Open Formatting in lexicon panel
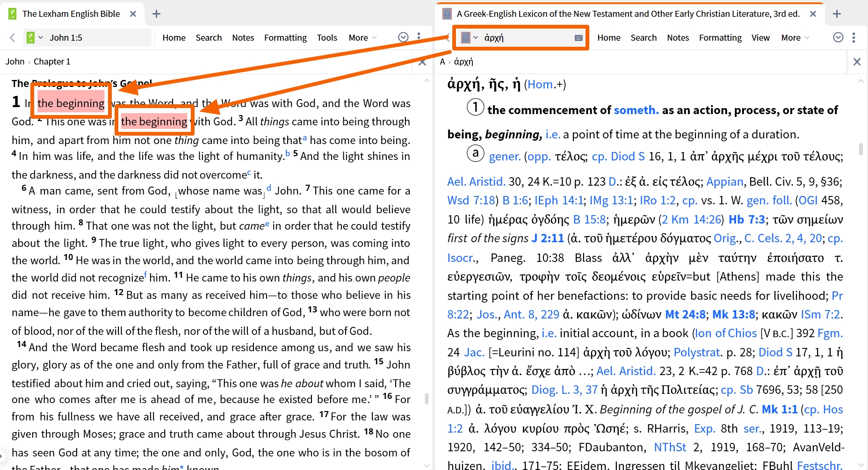The width and height of the screenshot is (868, 470). pos(720,37)
